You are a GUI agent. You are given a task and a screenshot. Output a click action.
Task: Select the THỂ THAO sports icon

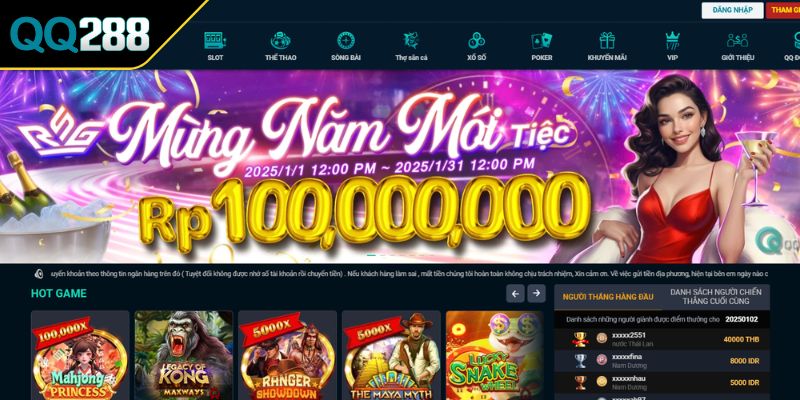(x=281, y=40)
